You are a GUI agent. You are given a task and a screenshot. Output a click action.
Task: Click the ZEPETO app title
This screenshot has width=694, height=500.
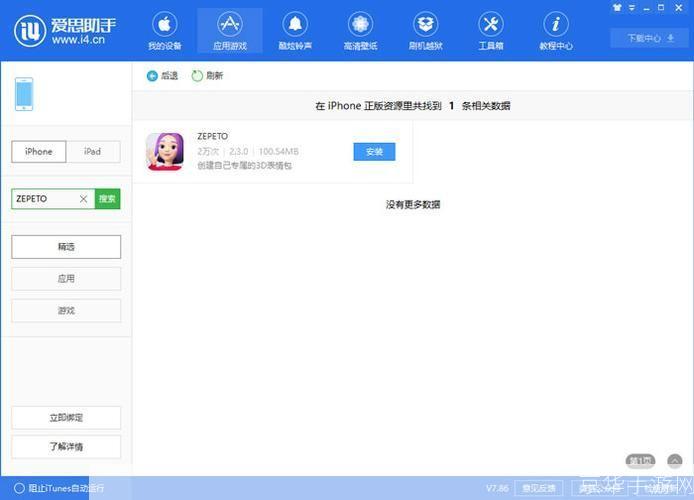212,136
